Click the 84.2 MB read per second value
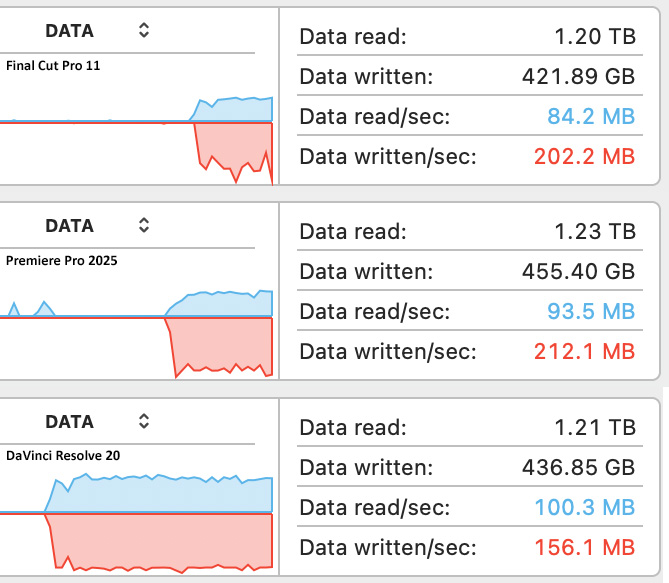The height and width of the screenshot is (583, 669). tap(593, 116)
